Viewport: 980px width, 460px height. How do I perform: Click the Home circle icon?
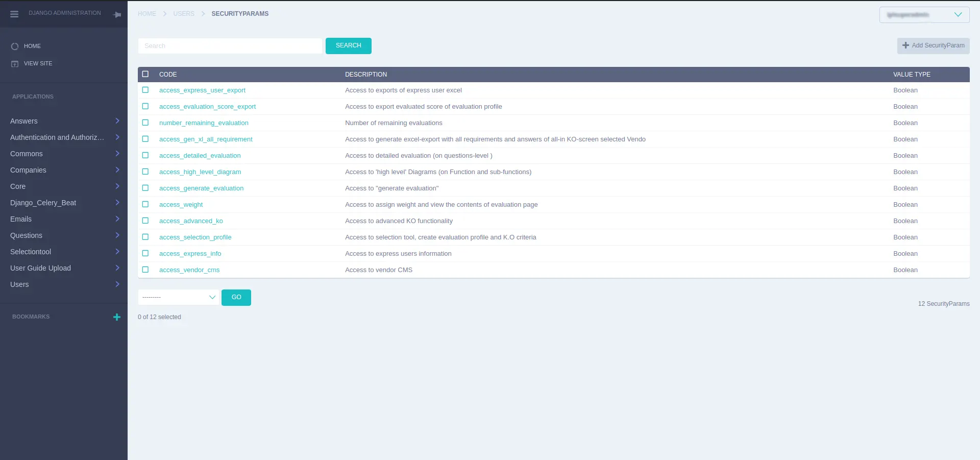pyautogui.click(x=15, y=46)
